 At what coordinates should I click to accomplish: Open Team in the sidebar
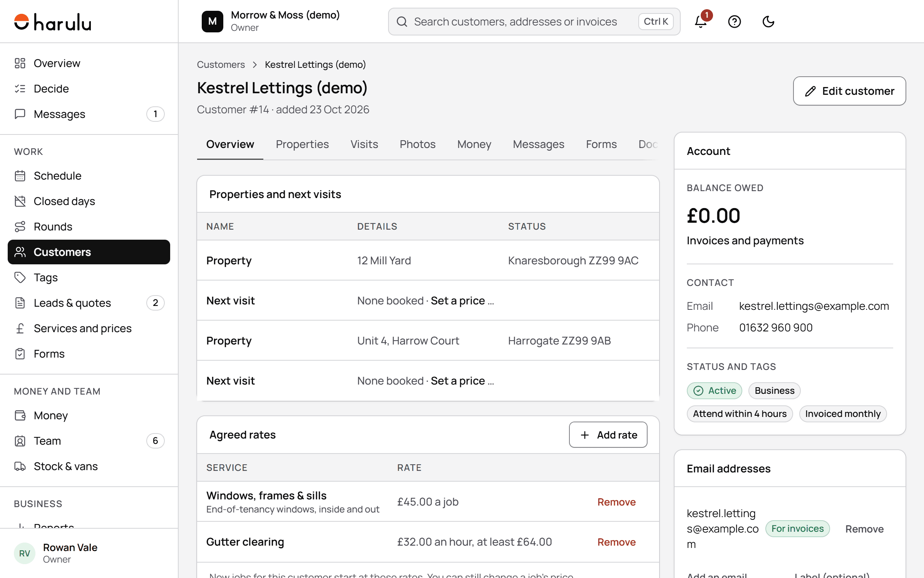click(x=89, y=441)
